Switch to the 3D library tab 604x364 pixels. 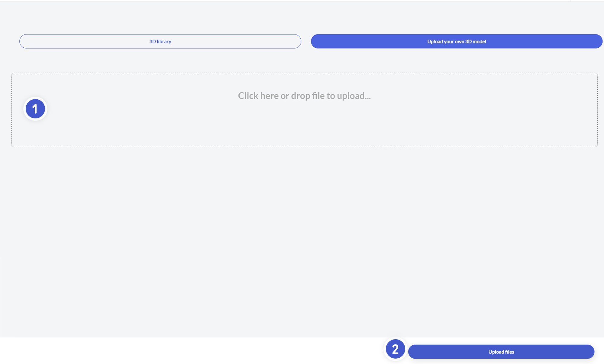point(160,41)
